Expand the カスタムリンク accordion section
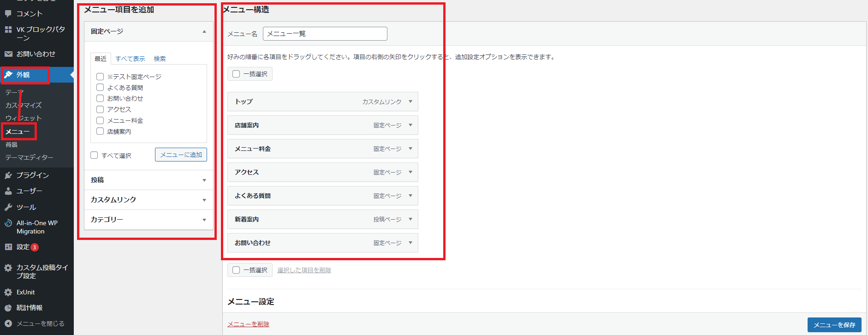868x335 pixels. click(x=204, y=200)
